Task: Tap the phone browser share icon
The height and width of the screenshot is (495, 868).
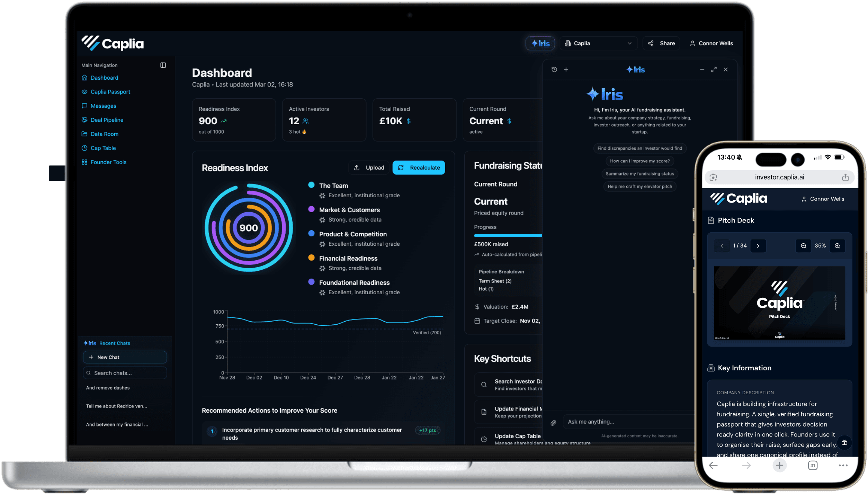Action: pyautogui.click(x=845, y=177)
